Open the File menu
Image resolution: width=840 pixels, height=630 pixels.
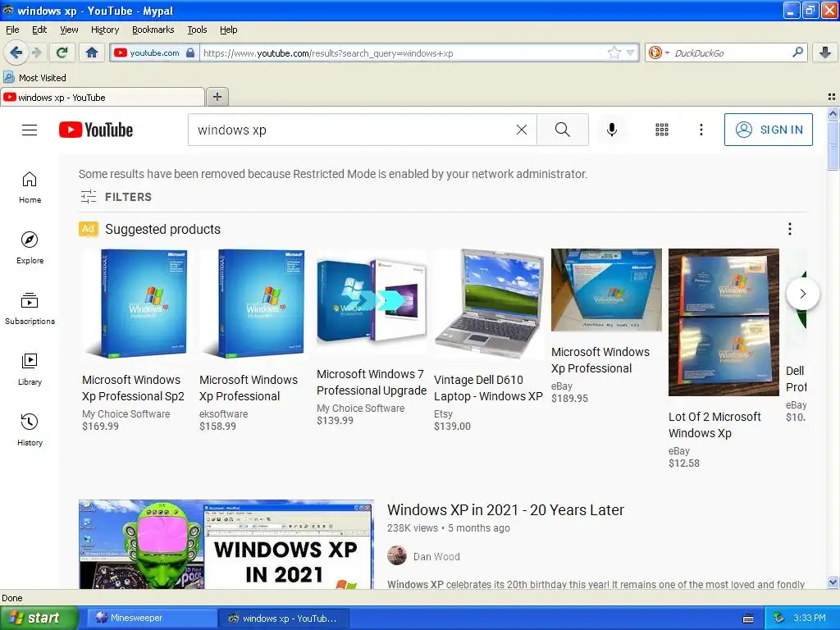pos(12,30)
